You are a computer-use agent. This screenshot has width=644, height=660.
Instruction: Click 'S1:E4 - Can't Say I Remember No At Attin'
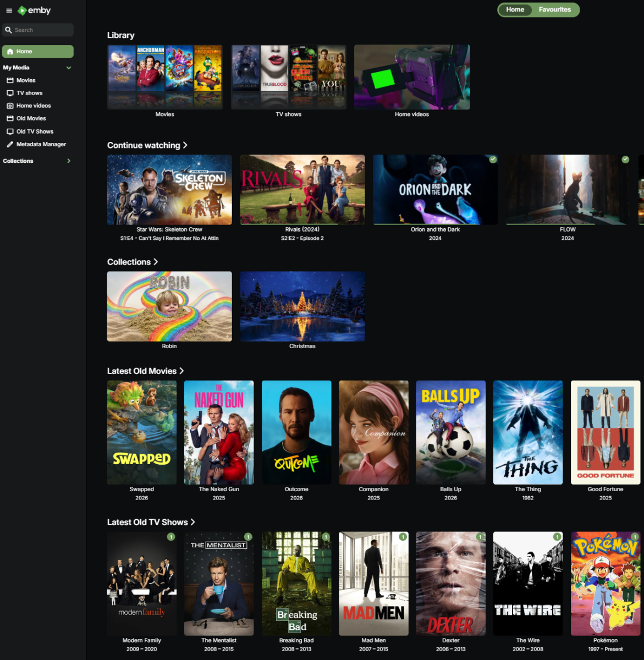[x=169, y=238]
